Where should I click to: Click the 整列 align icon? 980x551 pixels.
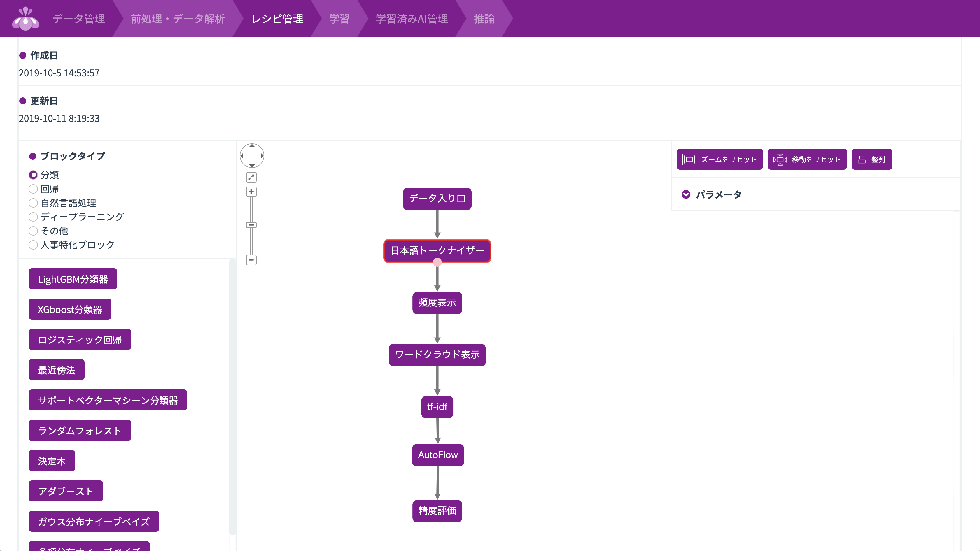[862, 159]
